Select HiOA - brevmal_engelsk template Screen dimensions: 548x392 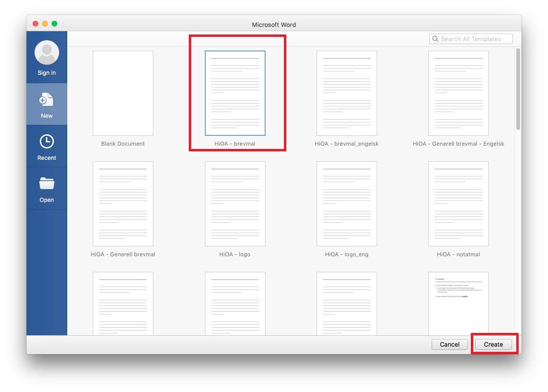pos(346,93)
